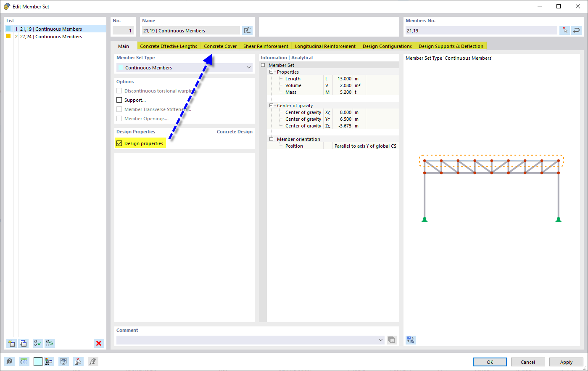Click the page cursor icon in bottom toolbar
The width and height of the screenshot is (588, 371).
(78, 361)
